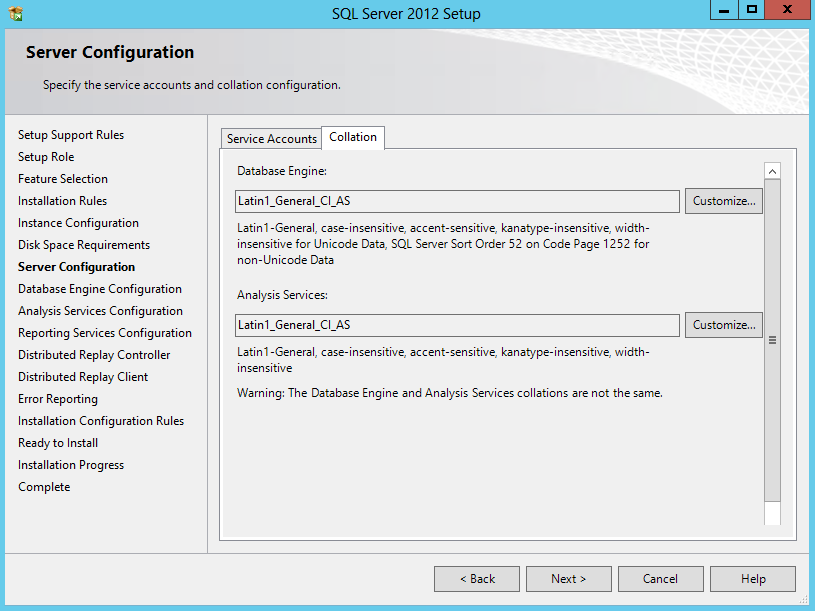Customize the Analysis Services collation
815x611 pixels.
(x=724, y=325)
